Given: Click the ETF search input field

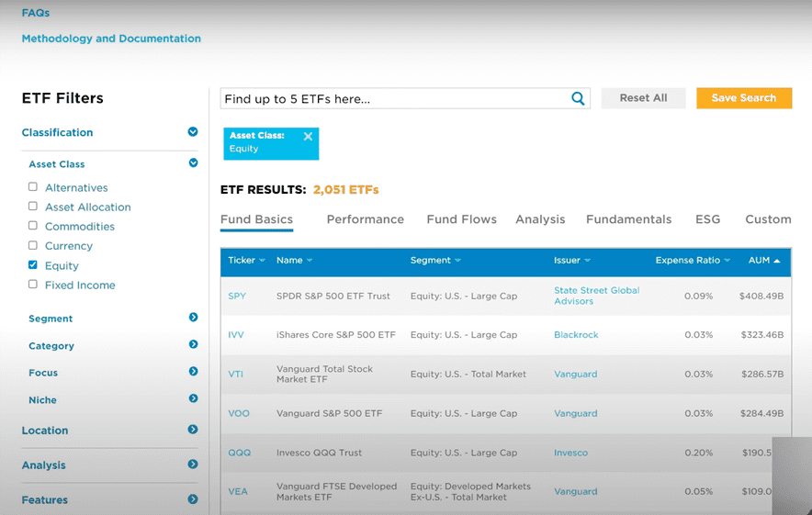Looking at the screenshot, I should 395,99.
